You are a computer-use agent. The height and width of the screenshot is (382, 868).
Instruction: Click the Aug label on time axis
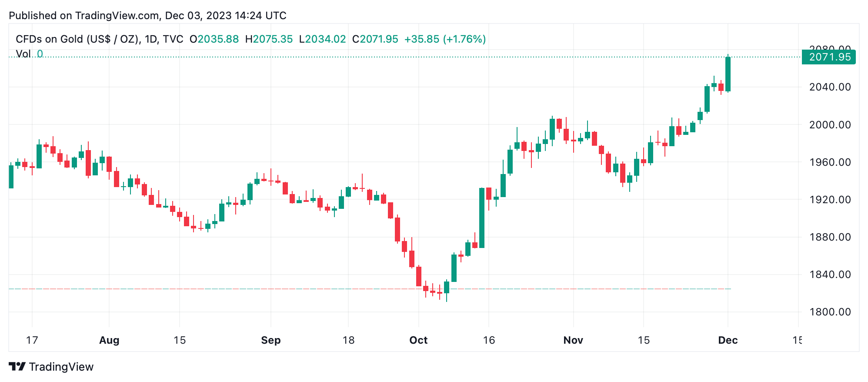(109, 340)
